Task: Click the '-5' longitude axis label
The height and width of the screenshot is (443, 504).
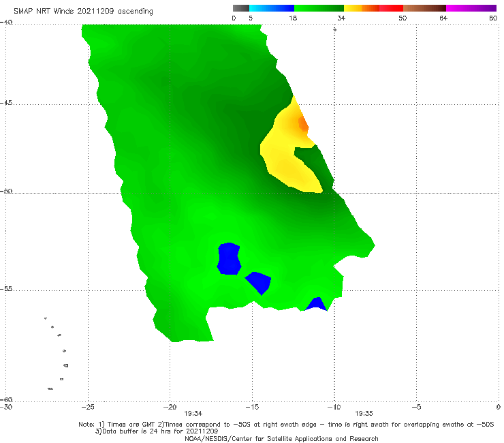Action: (416, 407)
